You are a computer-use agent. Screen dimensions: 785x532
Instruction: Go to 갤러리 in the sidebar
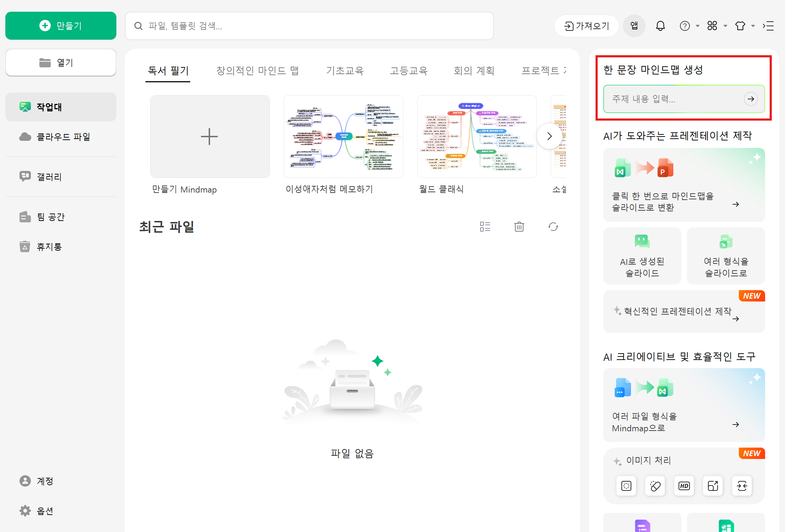(61, 177)
